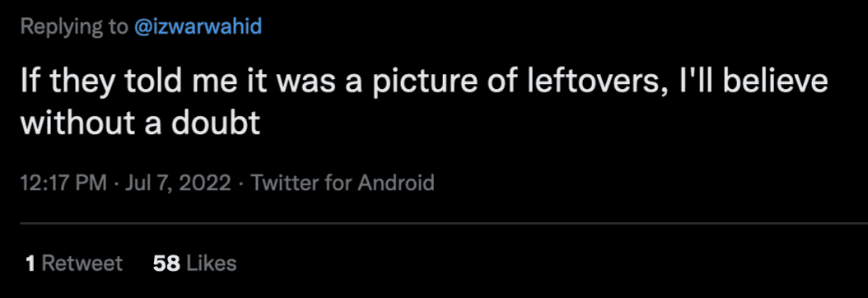Click the word "Likes" label
Image resolution: width=868 pixels, height=298 pixels.
coord(212,263)
